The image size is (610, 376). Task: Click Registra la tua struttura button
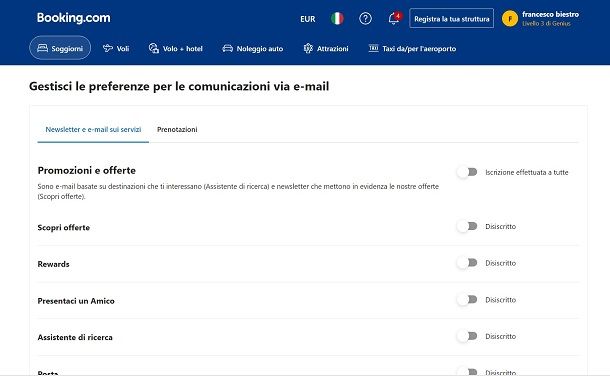451,18
